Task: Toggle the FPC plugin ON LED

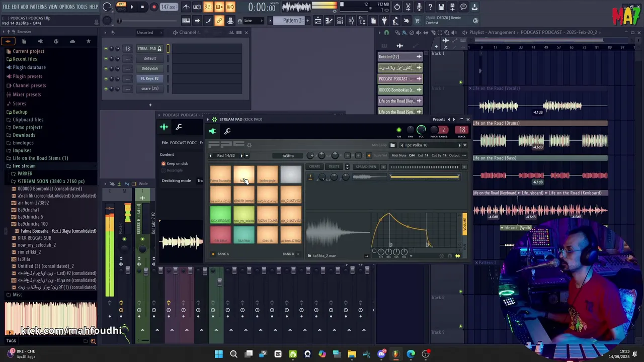Action: click(399, 131)
